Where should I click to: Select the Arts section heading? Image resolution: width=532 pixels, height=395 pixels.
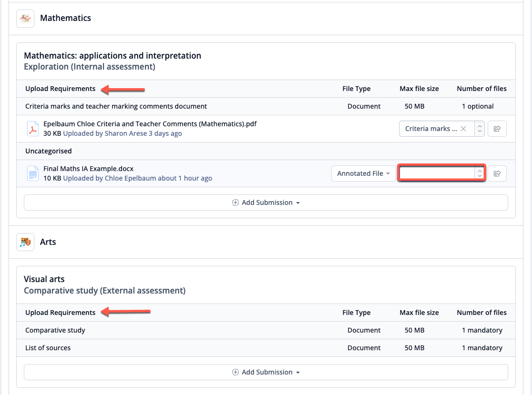pos(48,242)
